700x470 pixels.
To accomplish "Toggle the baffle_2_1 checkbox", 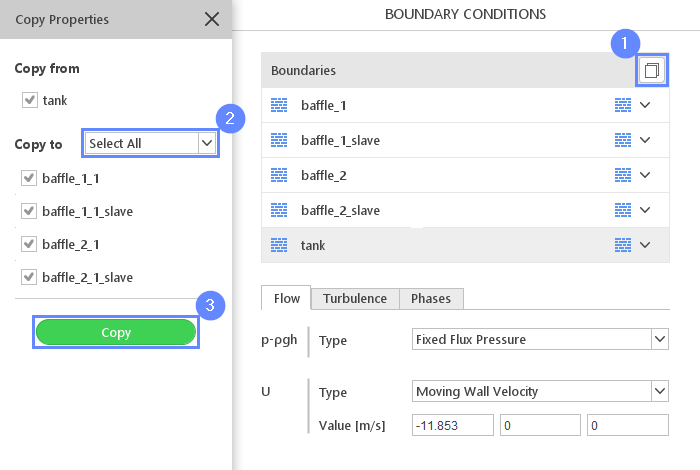I will click(29, 244).
